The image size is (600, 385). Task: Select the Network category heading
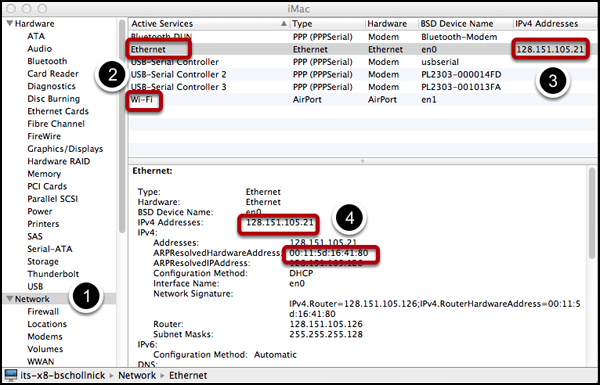click(x=32, y=299)
